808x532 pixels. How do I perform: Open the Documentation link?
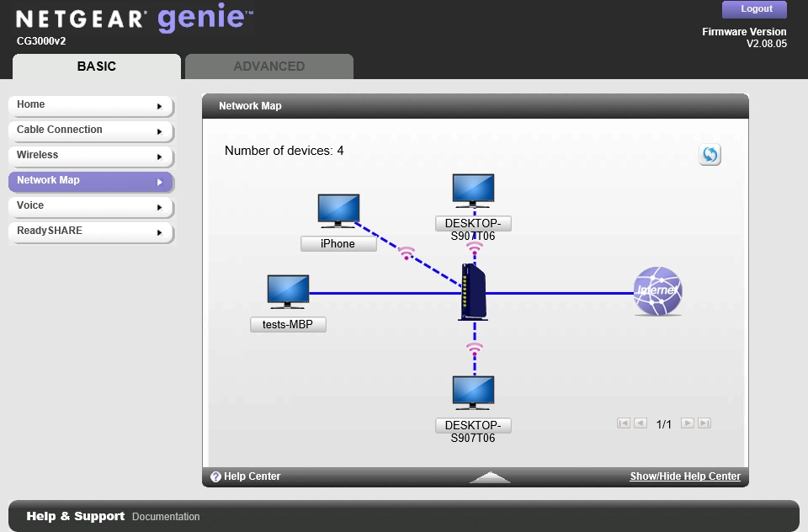tap(166, 517)
